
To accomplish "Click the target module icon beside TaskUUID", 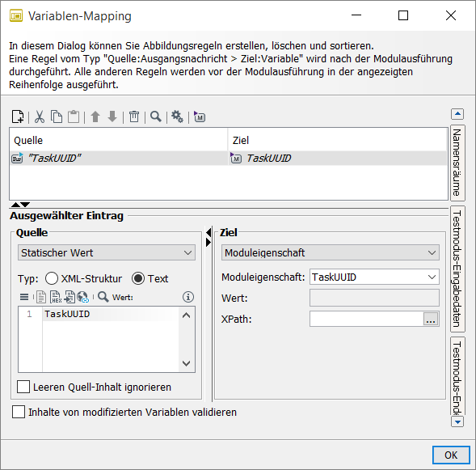I will 236,158.
